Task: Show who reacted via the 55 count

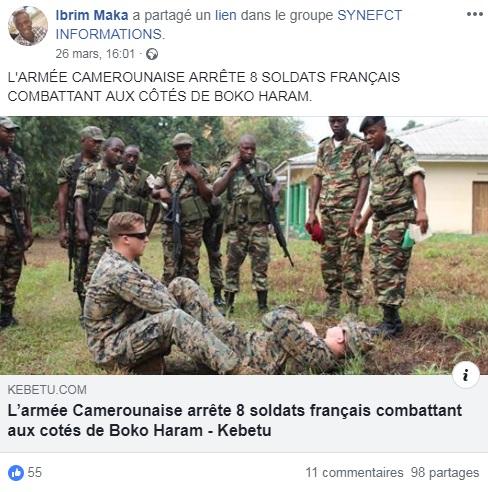Action: 35,473
